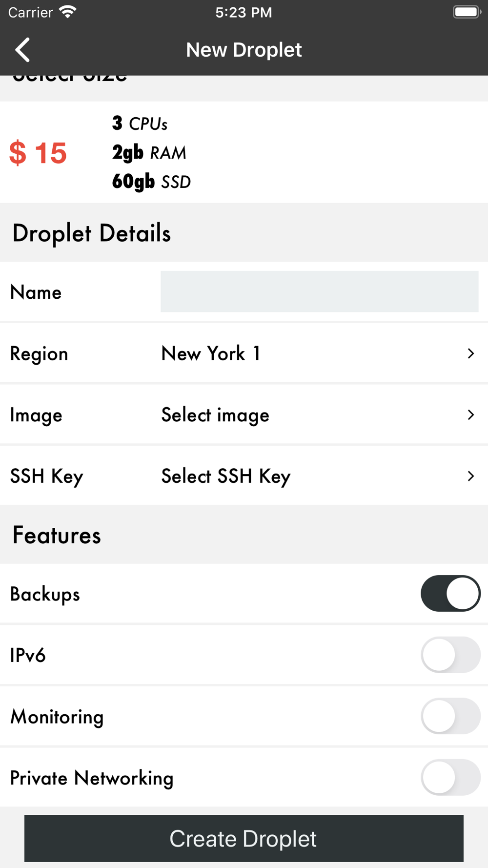Focus the droplet Name input field
Image resolution: width=488 pixels, height=868 pixels.
point(319,291)
